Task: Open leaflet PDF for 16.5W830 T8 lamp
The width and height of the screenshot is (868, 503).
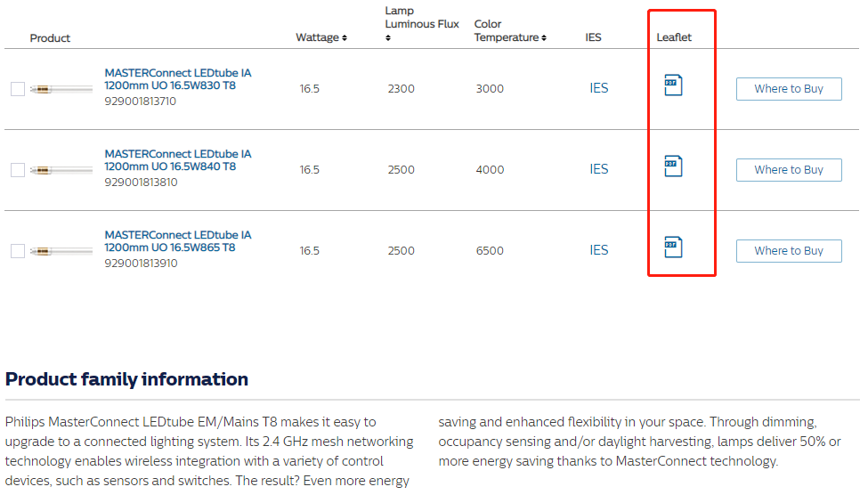Action: (x=673, y=85)
